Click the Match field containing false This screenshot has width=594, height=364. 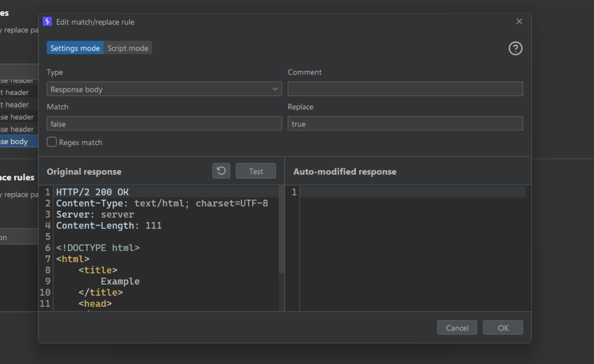(x=164, y=124)
